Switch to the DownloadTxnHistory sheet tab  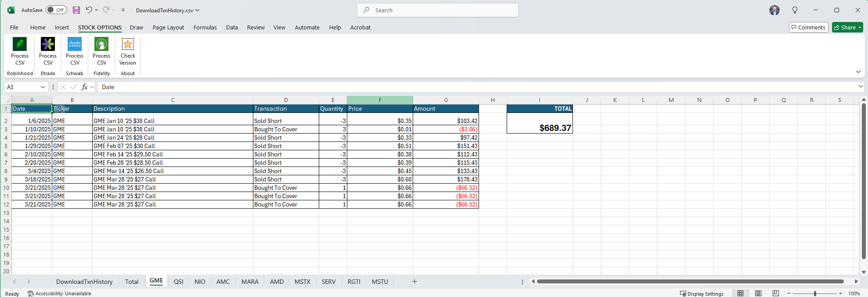pos(84,282)
